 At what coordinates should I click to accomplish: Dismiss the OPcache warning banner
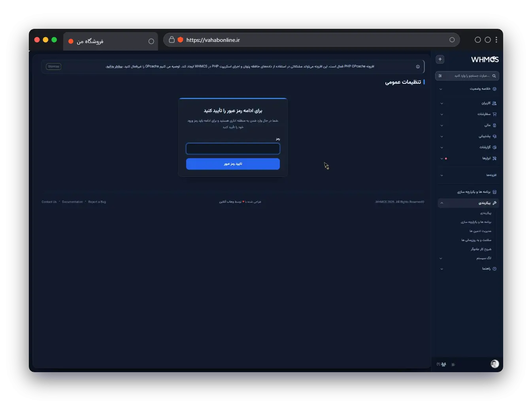tap(54, 66)
